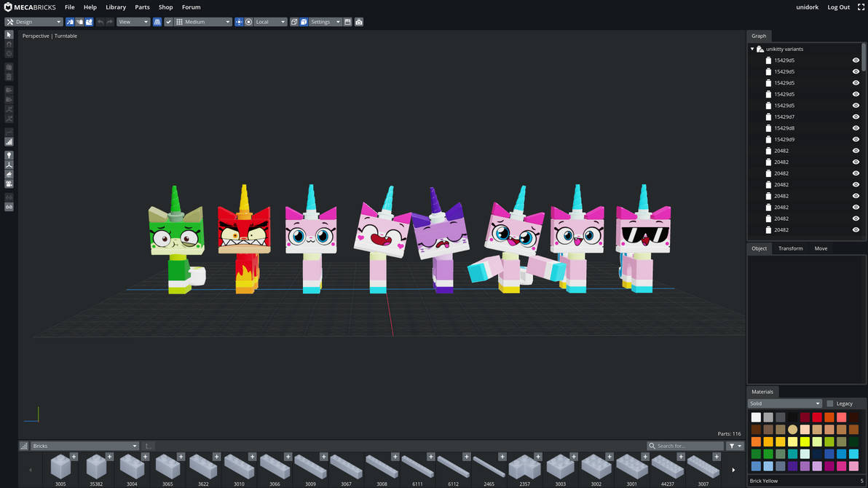Activate the paint bucket tool
Viewport: 868px width, 488px height.
(x=9, y=173)
